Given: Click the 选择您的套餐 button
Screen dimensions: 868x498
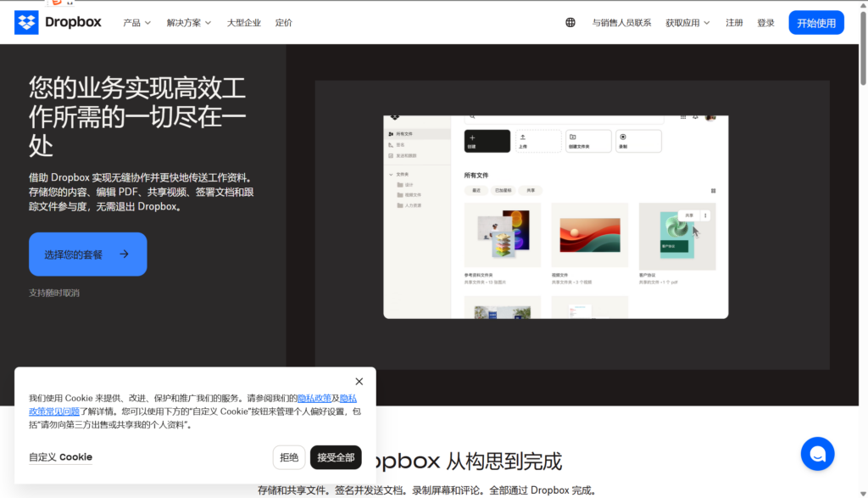Looking at the screenshot, I should point(87,254).
